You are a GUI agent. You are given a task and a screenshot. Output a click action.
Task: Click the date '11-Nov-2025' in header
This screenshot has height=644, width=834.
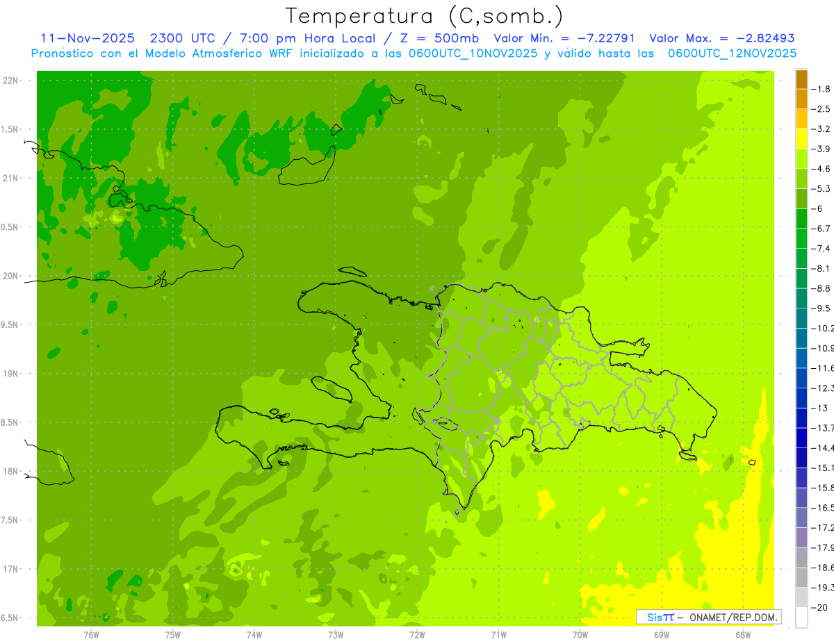88,38
